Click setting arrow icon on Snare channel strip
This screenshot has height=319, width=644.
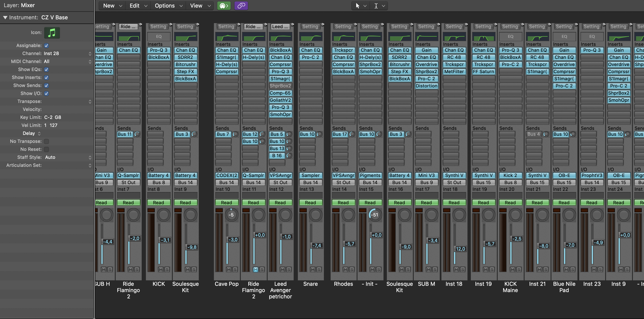coord(323,24)
